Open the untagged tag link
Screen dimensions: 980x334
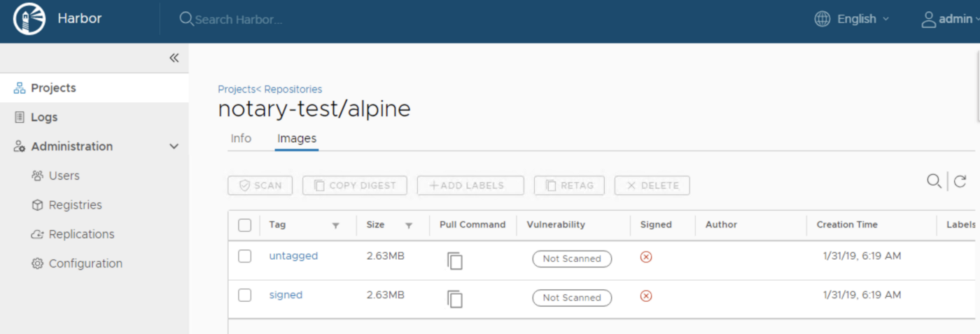[x=293, y=256]
